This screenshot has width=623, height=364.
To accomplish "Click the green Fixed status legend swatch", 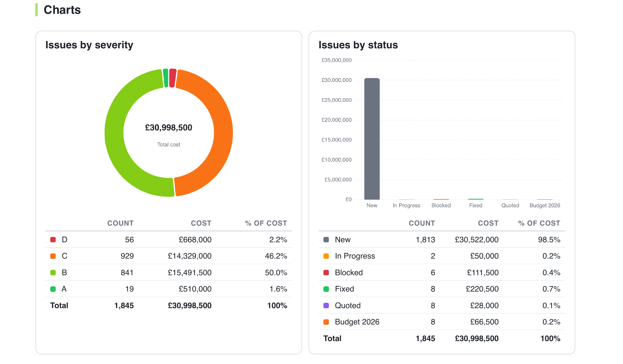I will point(326,289).
